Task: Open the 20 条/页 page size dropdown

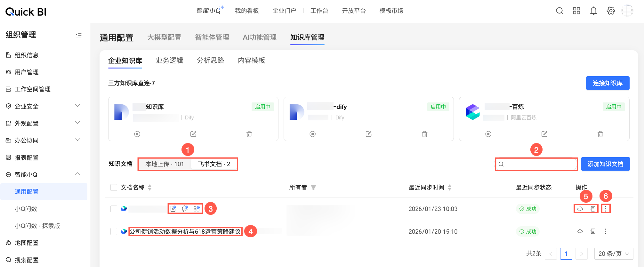Action: tap(614, 254)
